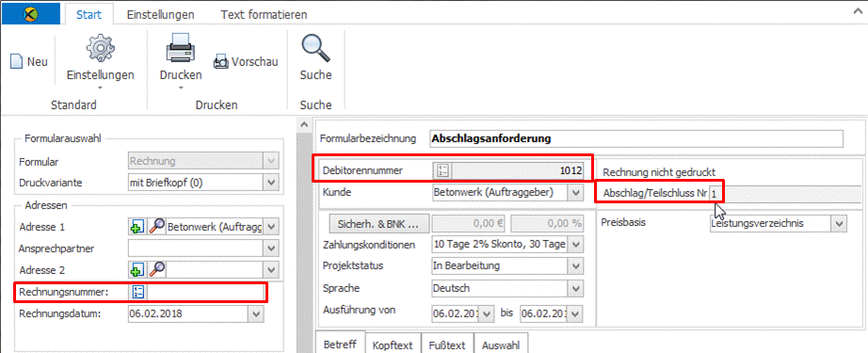Open the Zahlungskonditionen dropdown
Image resolution: width=868 pixels, height=353 pixels.
[576, 244]
